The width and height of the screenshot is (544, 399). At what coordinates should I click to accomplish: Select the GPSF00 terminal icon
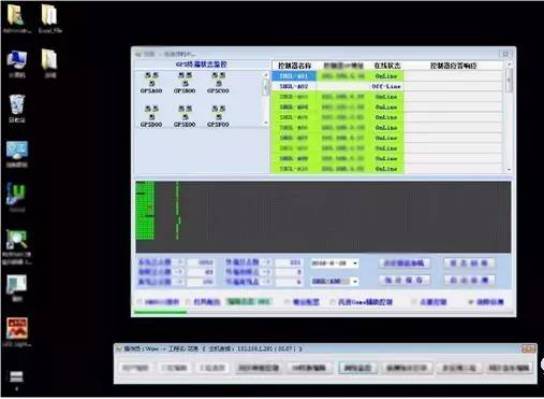click(218, 116)
